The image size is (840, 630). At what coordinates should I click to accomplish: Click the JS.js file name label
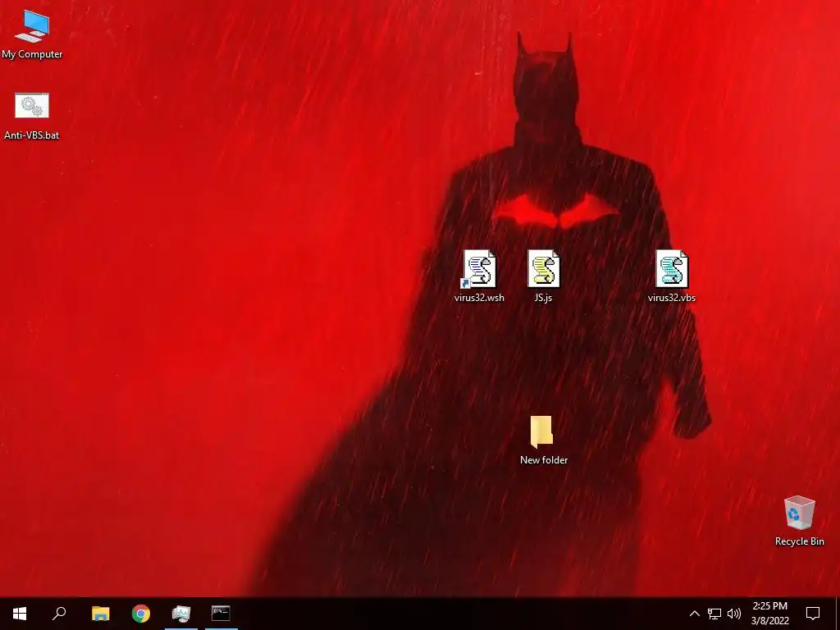pyautogui.click(x=543, y=297)
